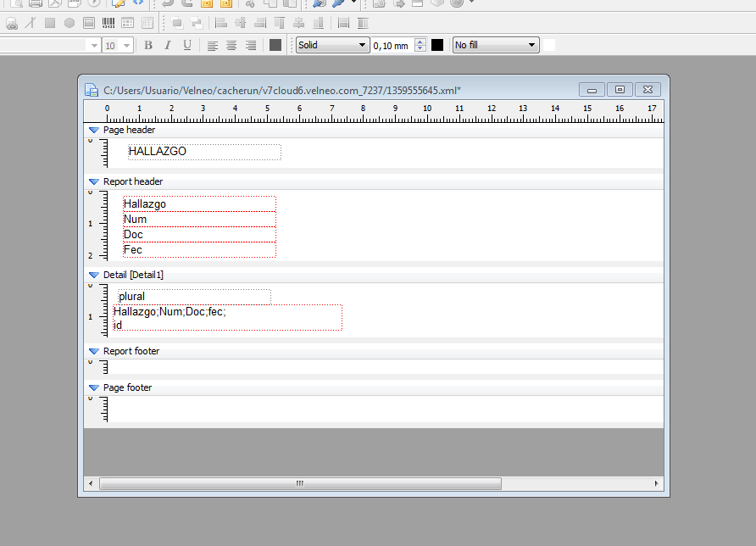Align selected objects to top edges
Screen dimensions: 756x546
tap(279, 23)
